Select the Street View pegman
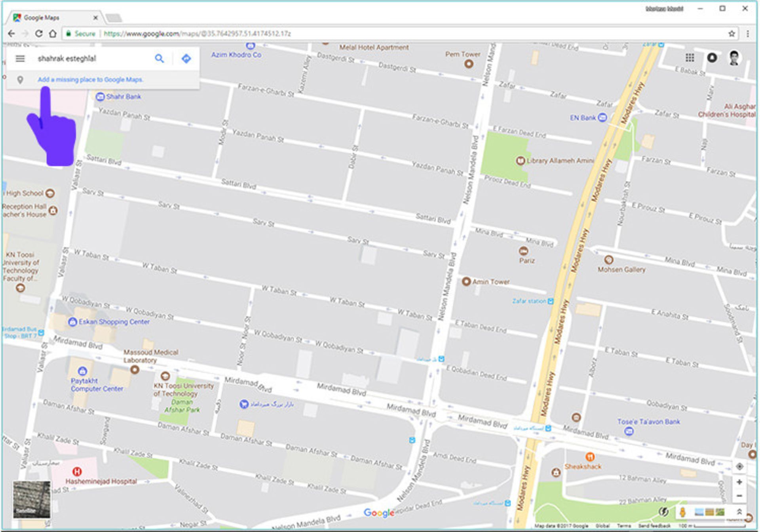This screenshot has height=532, width=760. coord(682,512)
